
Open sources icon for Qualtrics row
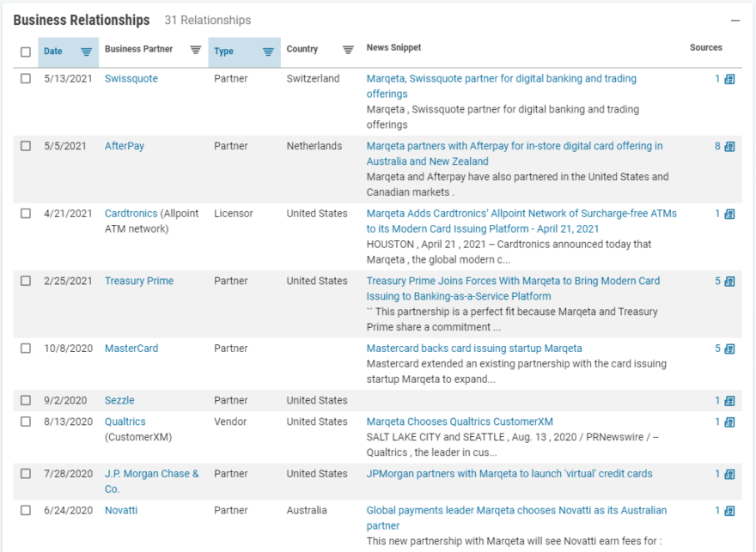click(729, 422)
